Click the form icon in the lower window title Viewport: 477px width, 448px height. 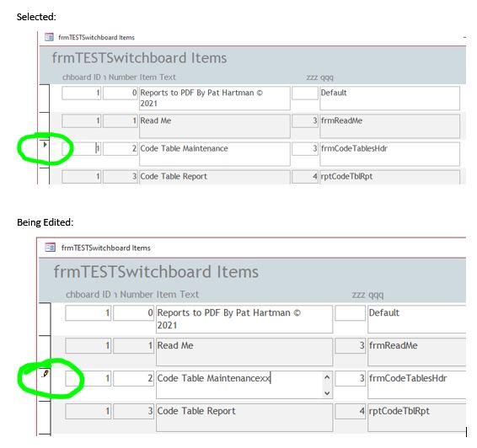[51, 248]
